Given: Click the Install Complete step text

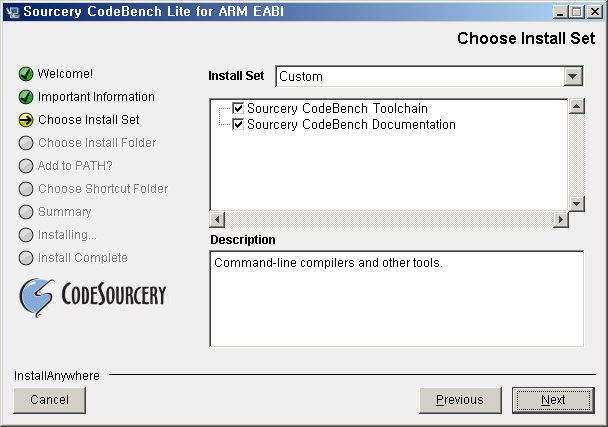Looking at the screenshot, I should [83, 258].
